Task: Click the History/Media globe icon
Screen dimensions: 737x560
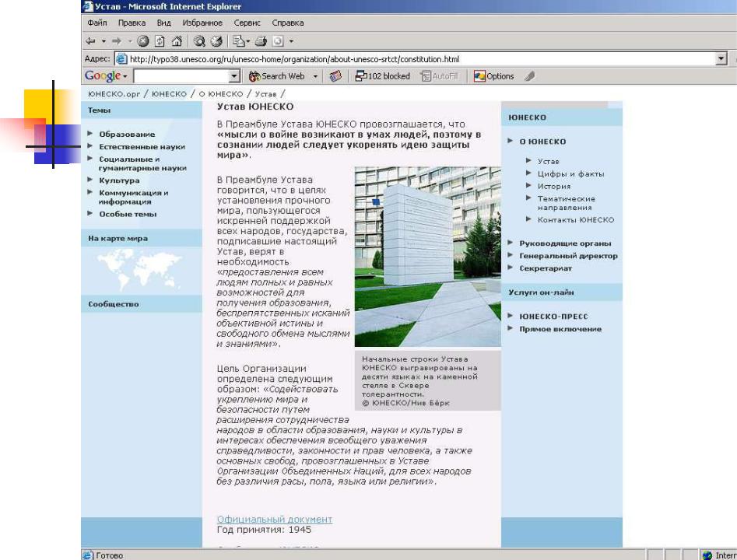Action: [x=216, y=41]
